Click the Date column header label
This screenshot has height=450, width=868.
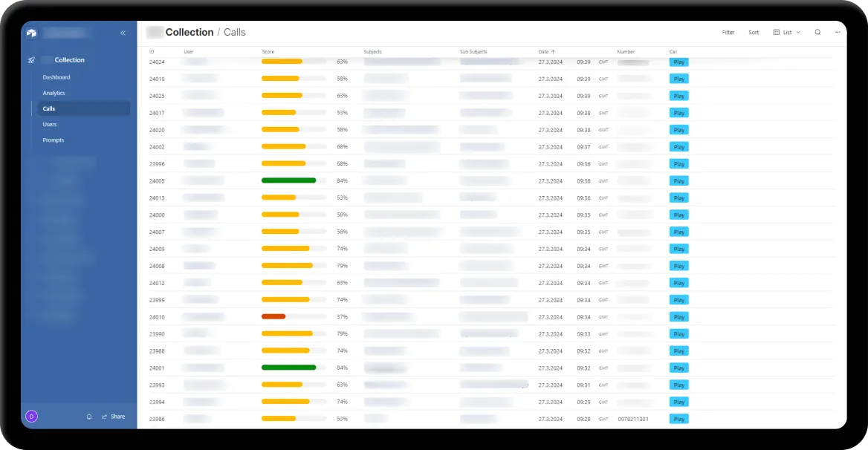543,52
